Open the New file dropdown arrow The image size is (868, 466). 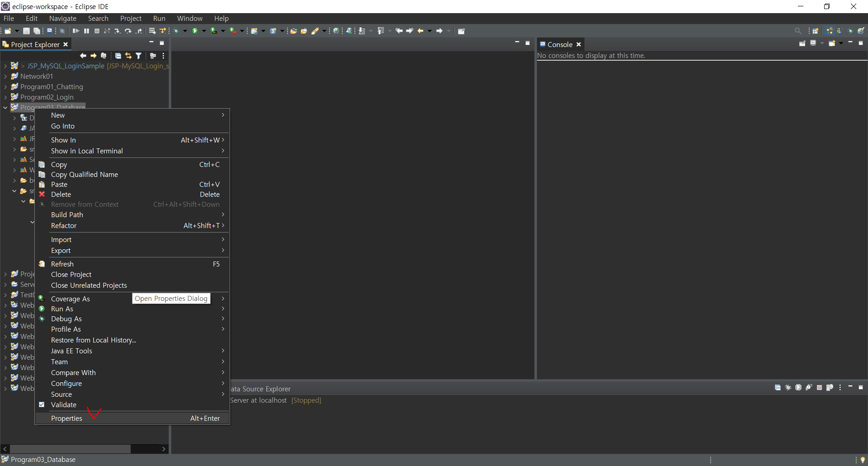[x=17, y=31]
